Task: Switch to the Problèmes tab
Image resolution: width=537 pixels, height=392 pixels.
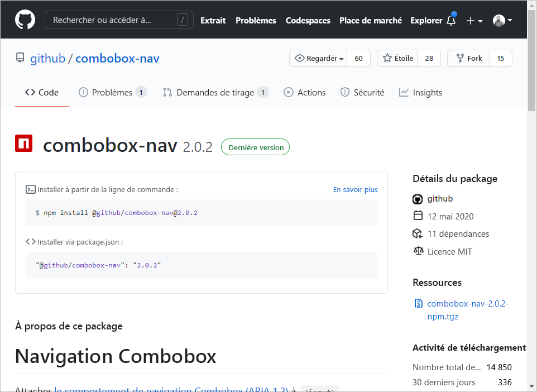Action: tap(112, 93)
